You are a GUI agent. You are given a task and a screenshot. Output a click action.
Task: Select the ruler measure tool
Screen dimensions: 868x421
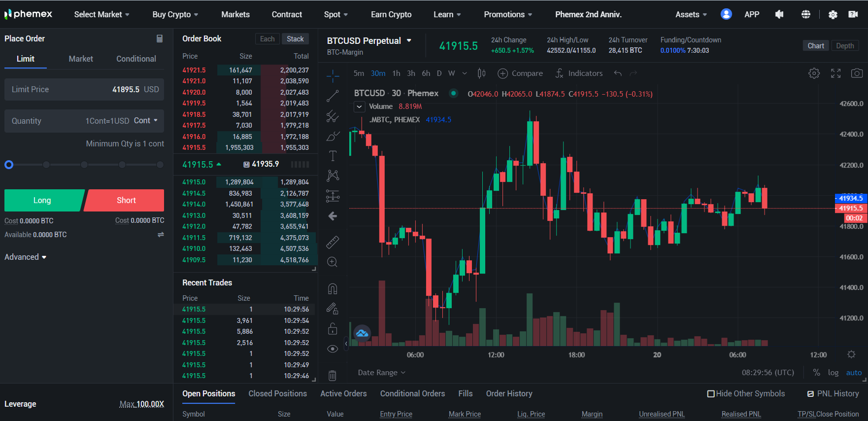coord(333,242)
